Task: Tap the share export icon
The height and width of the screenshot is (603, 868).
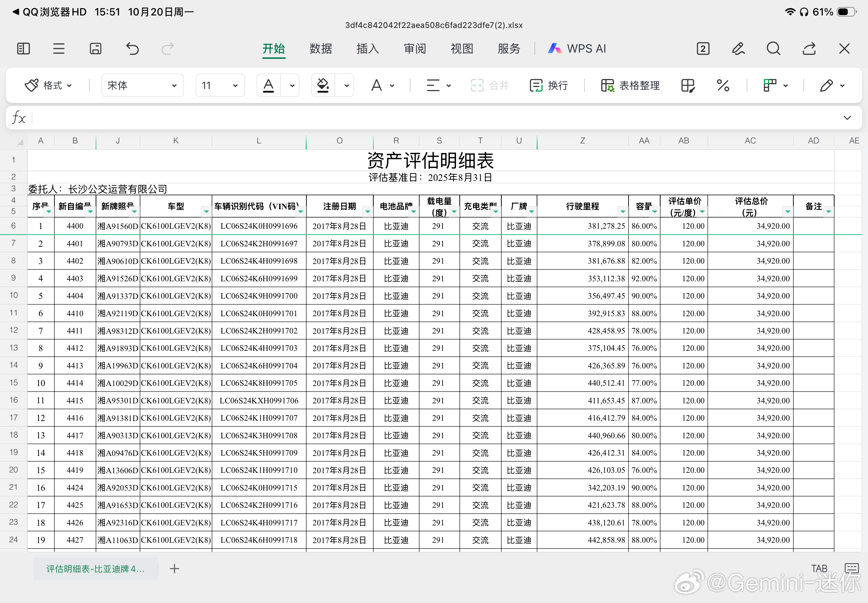Action: (809, 49)
